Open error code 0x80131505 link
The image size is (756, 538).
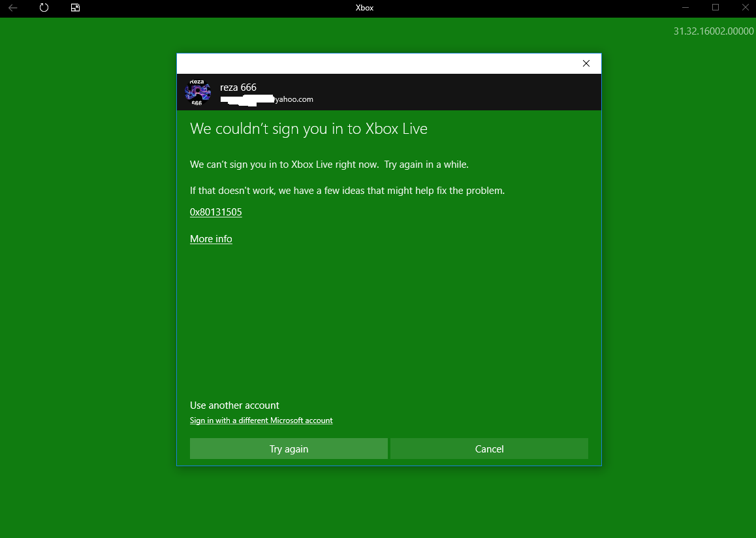point(215,212)
